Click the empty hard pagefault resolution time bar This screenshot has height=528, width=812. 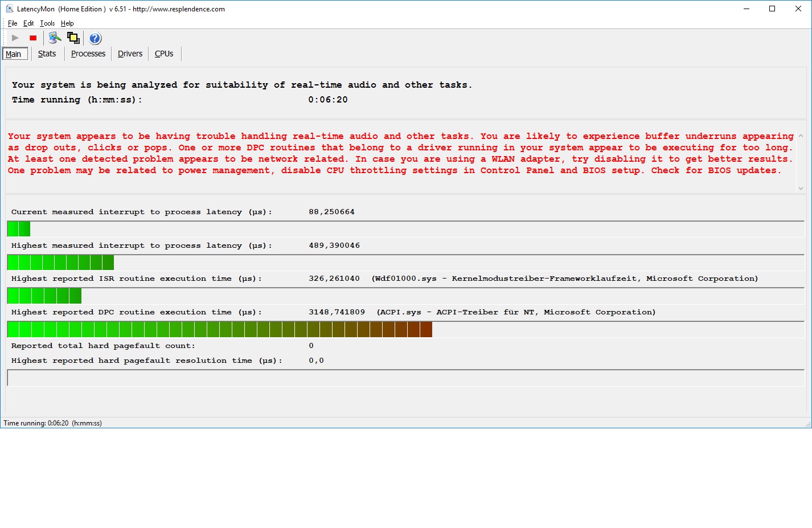[x=405, y=378]
